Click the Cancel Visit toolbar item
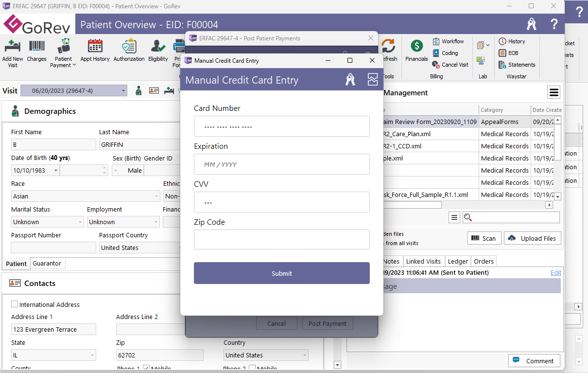The width and height of the screenshot is (588, 373). click(x=450, y=65)
